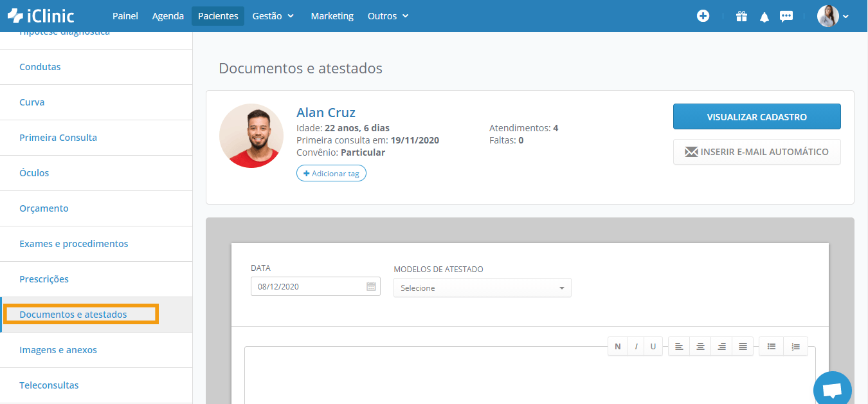The height and width of the screenshot is (404, 868).
Task: Open the Modelos de Atestado dropdown
Action: 482,288
